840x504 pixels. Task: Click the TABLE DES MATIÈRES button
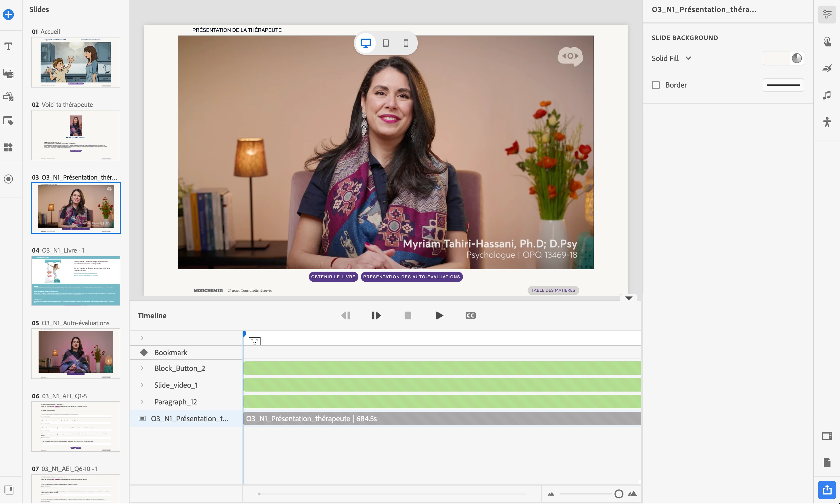[x=553, y=290]
